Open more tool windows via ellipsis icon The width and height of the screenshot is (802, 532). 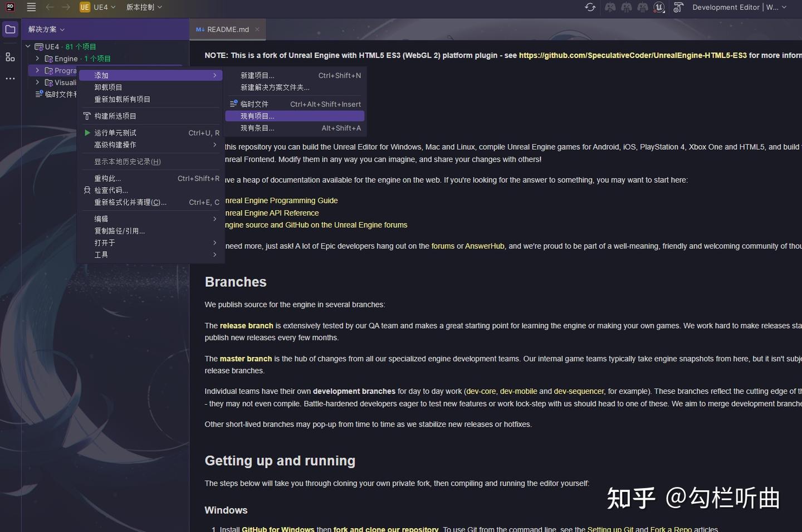(9, 79)
